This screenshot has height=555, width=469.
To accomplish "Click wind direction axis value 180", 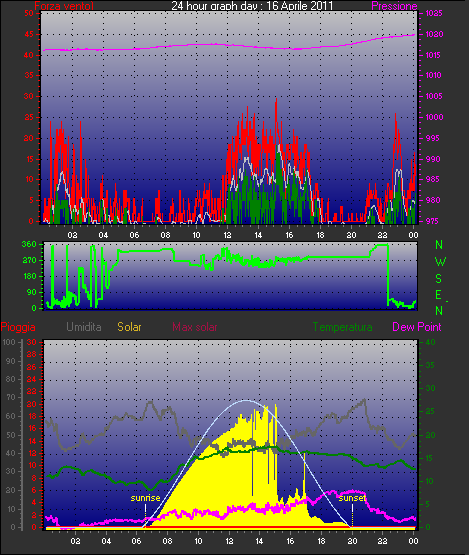I will [x=29, y=276].
